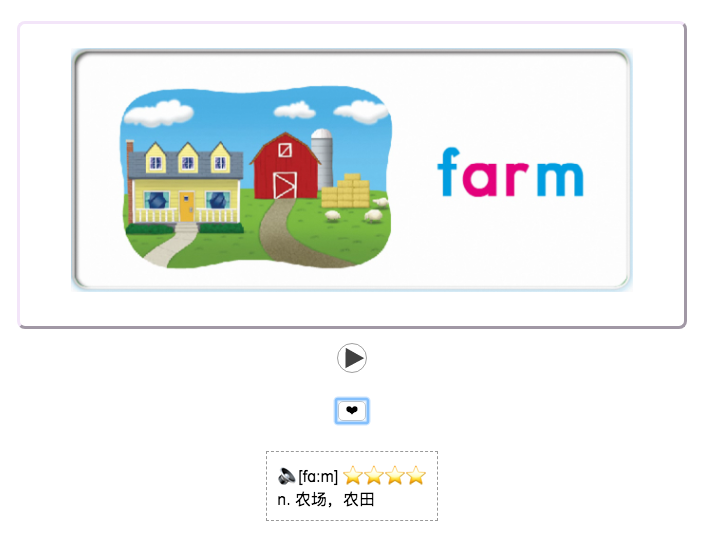
Task: Click the yellow farmhouse illustration
Action: tap(185, 184)
